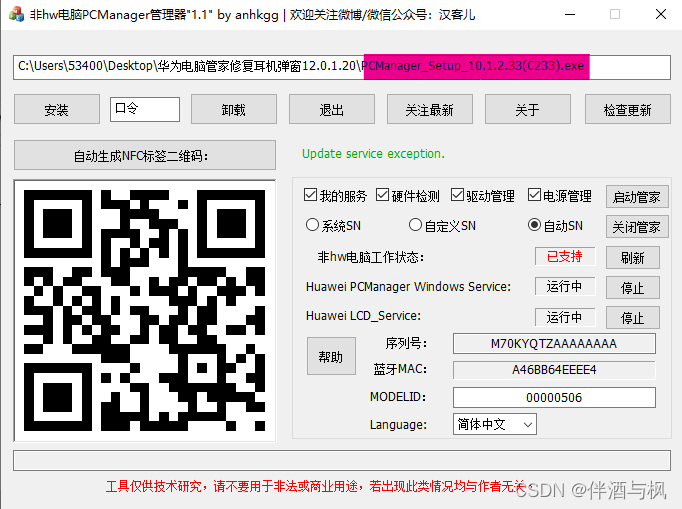
Task: Click the 'Update service exception.' message
Action: 373,154
